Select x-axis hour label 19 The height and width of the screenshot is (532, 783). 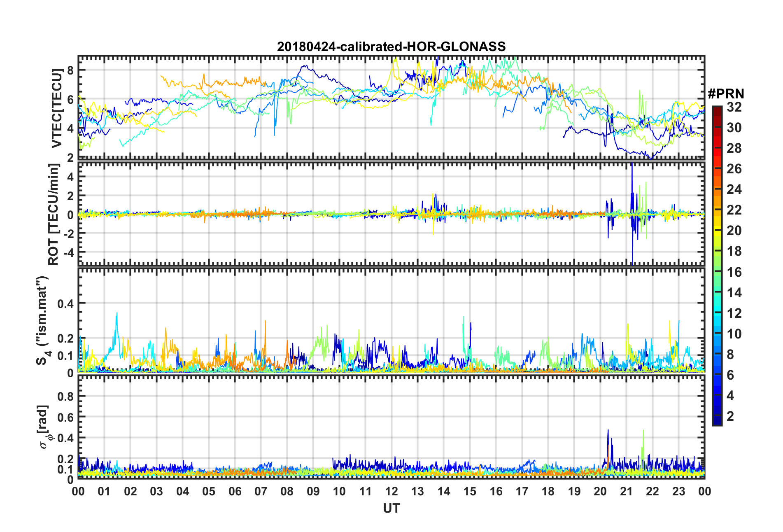[x=574, y=492]
